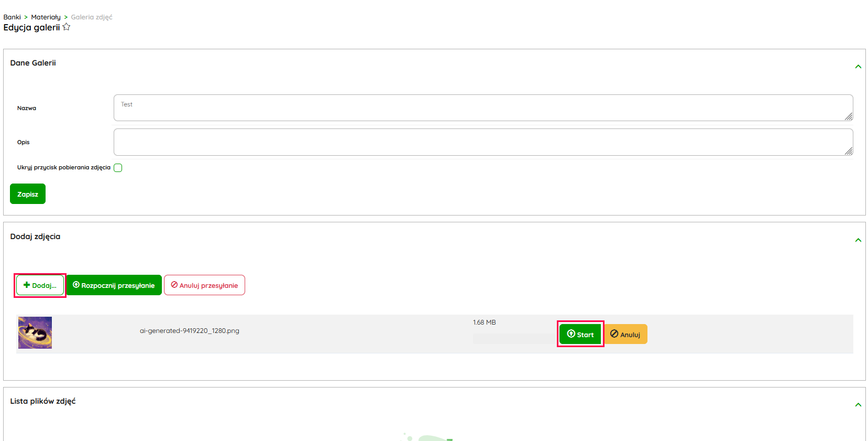Toggle Ukryj przycisk pobierania zdjęcia checkbox
868x441 pixels.
point(118,168)
